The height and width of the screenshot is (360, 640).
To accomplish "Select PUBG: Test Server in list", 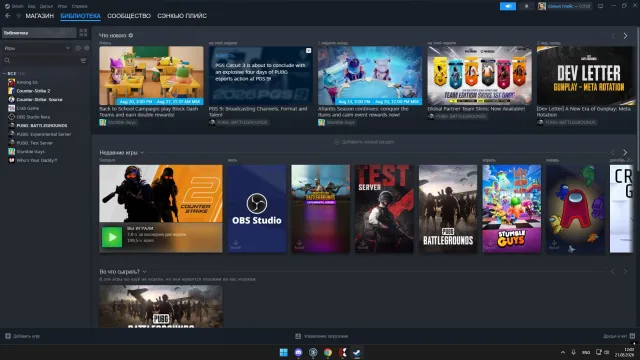I will point(35,143).
